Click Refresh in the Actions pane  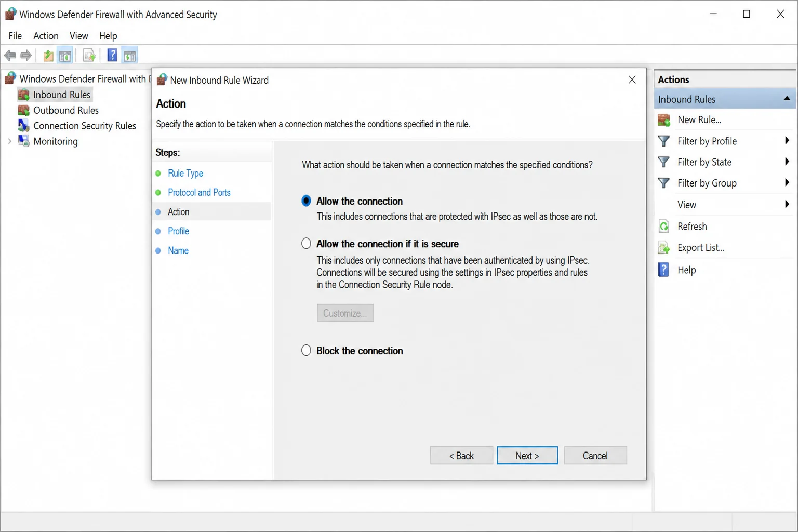pos(692,226)
